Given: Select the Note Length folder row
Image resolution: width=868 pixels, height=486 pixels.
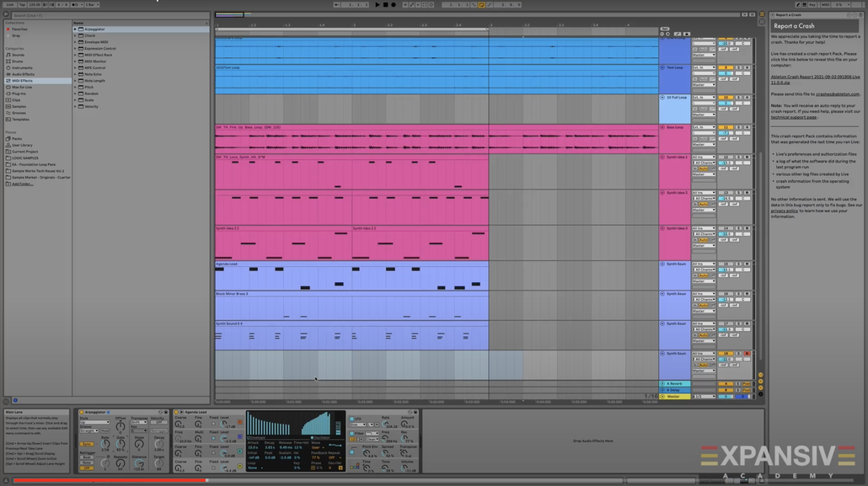Looking at the screenshot, I should [x=142, y=81].
